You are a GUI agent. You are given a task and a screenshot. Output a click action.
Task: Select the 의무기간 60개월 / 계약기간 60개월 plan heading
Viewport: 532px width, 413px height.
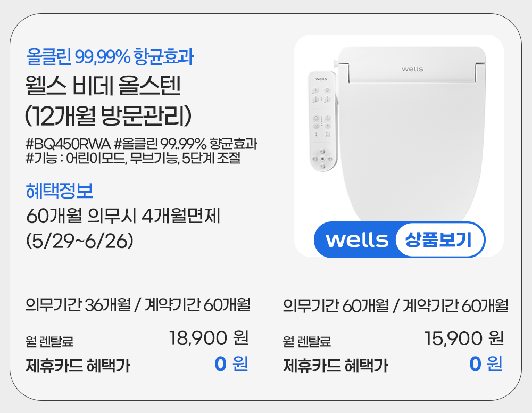click(x=395, y=306)
